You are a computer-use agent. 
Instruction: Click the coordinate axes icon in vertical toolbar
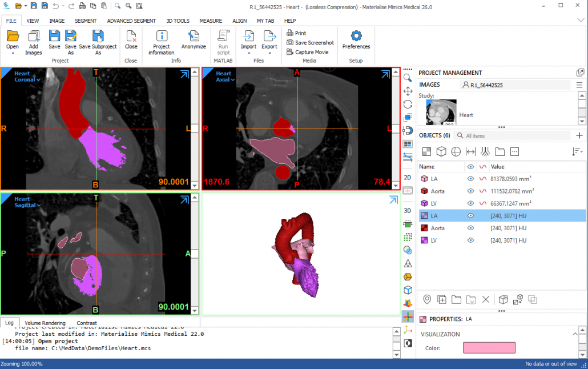point(408,330)
